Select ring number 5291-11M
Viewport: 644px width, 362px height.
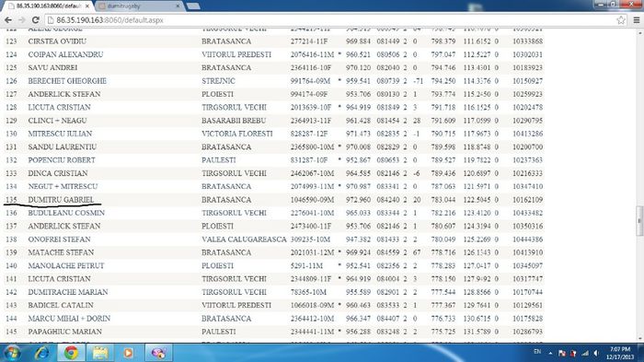coord(306,265)
